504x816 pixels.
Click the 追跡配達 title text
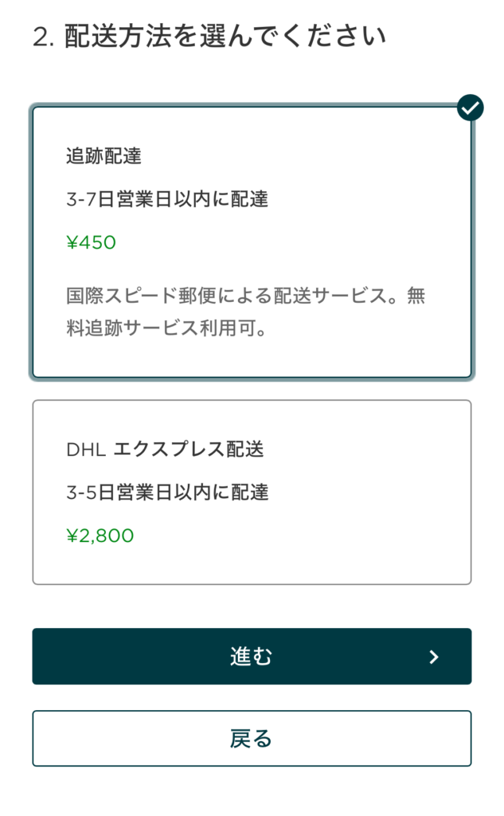tap(104, 156)
